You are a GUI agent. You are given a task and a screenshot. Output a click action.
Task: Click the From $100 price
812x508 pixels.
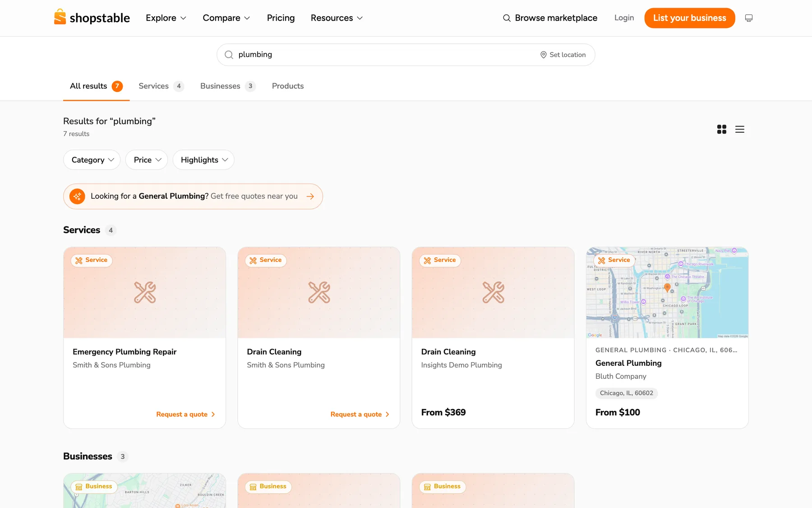click(618, 412)
